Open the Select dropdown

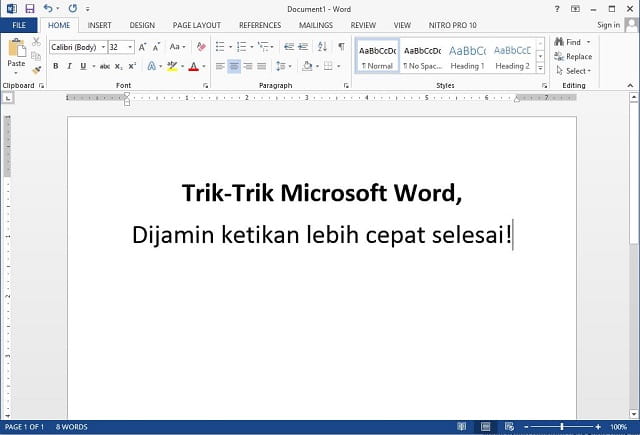click(x=573, y=71)
